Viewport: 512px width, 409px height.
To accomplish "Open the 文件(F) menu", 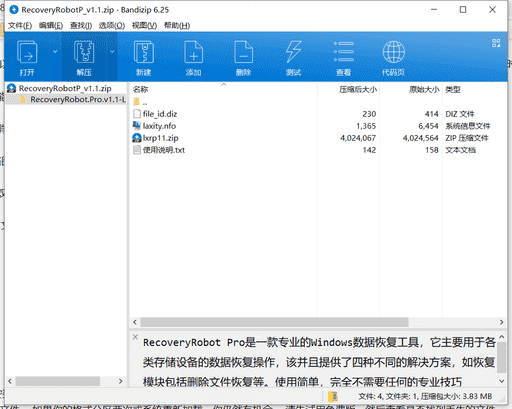I will coord(20,26).
